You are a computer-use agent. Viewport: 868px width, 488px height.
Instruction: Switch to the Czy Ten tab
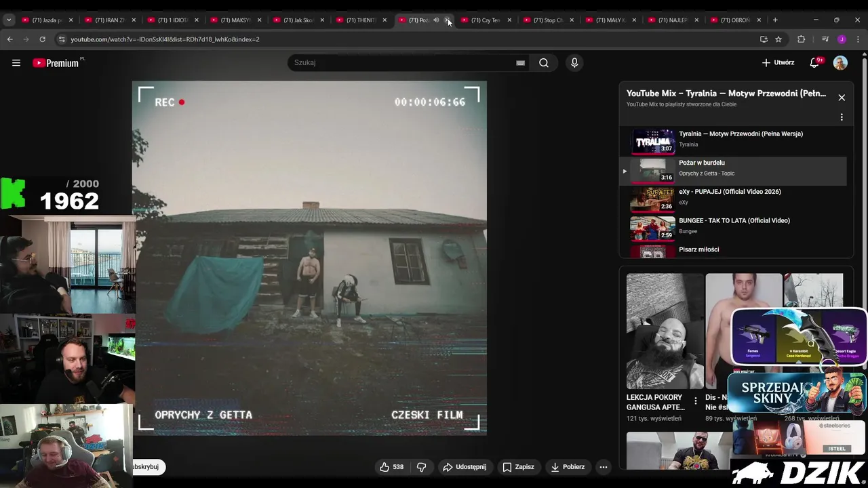click(x=485, y=20)
